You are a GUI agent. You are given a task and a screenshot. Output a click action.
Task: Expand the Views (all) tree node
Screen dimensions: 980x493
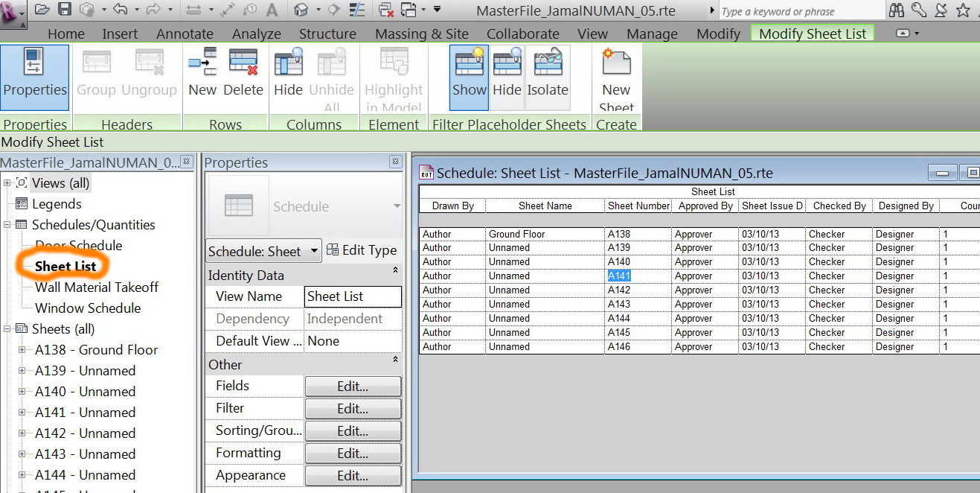pyautogui.click(x=6, y=182)
